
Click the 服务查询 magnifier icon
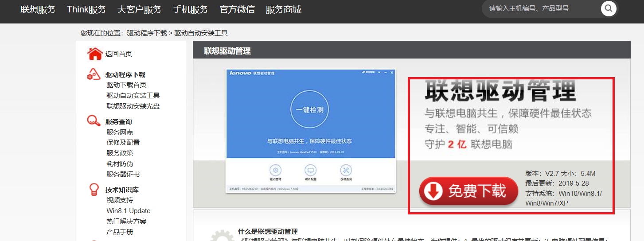point(94,121)
